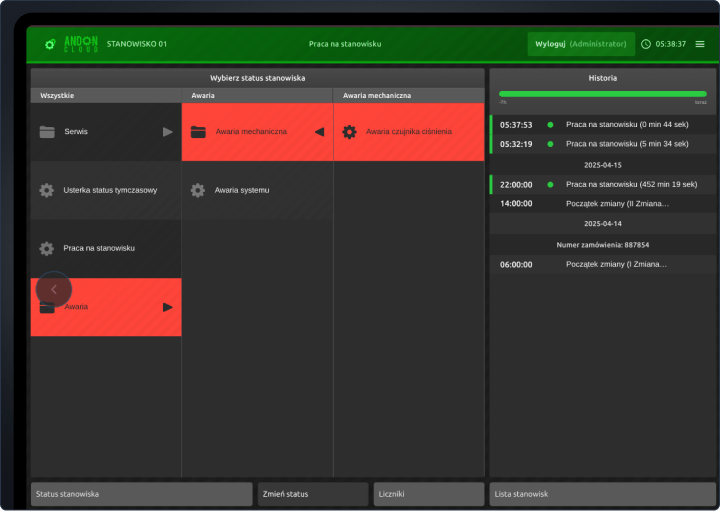The width and height of the screenshot is (720, 511).
Task: Click the Wyloguj (Administrator) button
Action: tap(581, 44)
